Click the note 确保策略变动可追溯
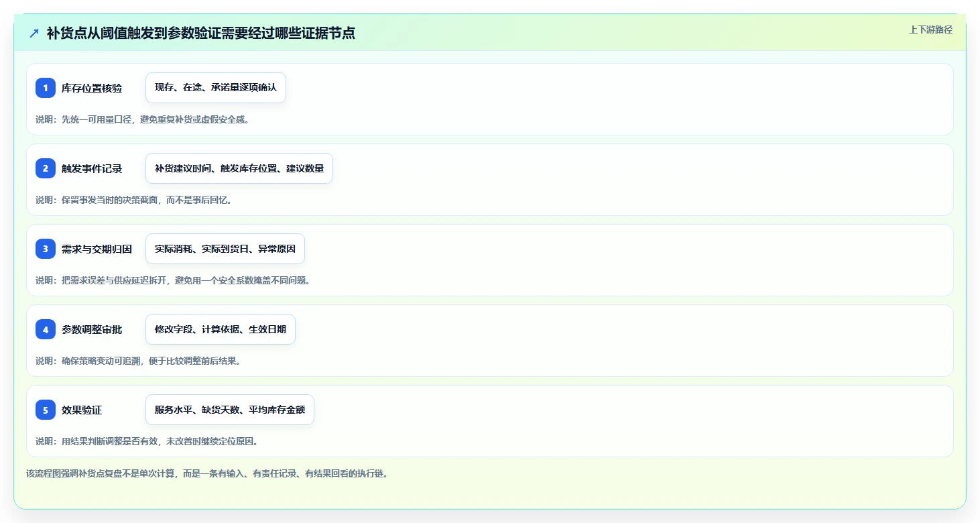The width and height of the screenshot is (980, 523). pos(138,361)
